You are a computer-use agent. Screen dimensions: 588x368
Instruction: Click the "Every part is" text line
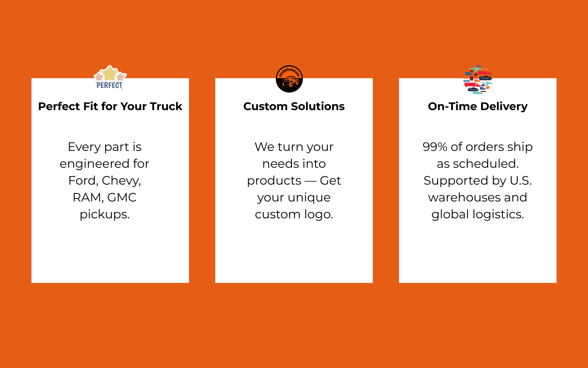point(104,147)
